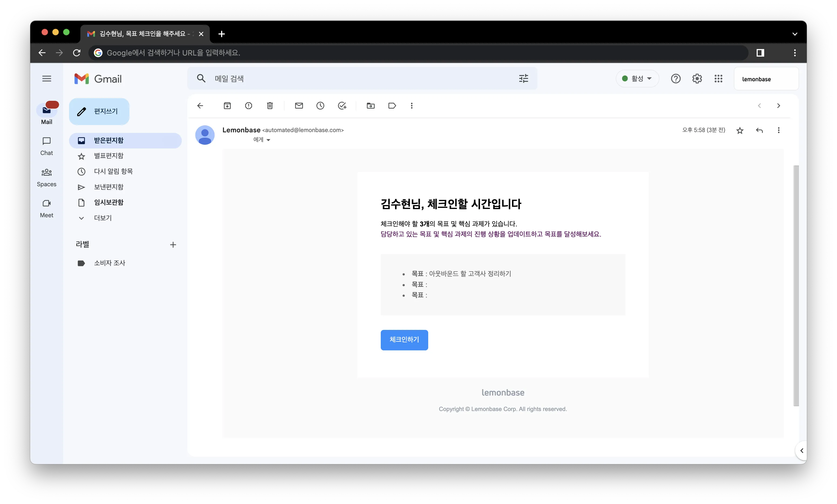Show search options filter icon
Image resolution: width=837 pixels, height=504 pixels.
coord(523,79)
